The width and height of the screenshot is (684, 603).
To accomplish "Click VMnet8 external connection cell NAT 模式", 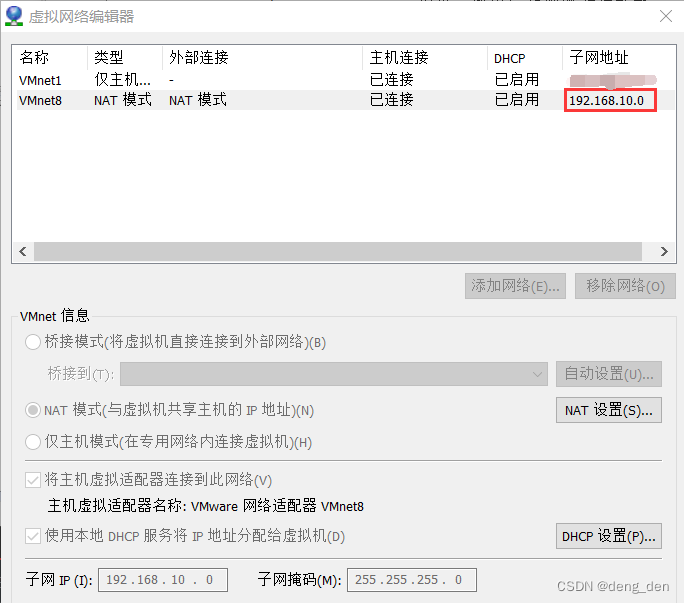I will point(198,100).
